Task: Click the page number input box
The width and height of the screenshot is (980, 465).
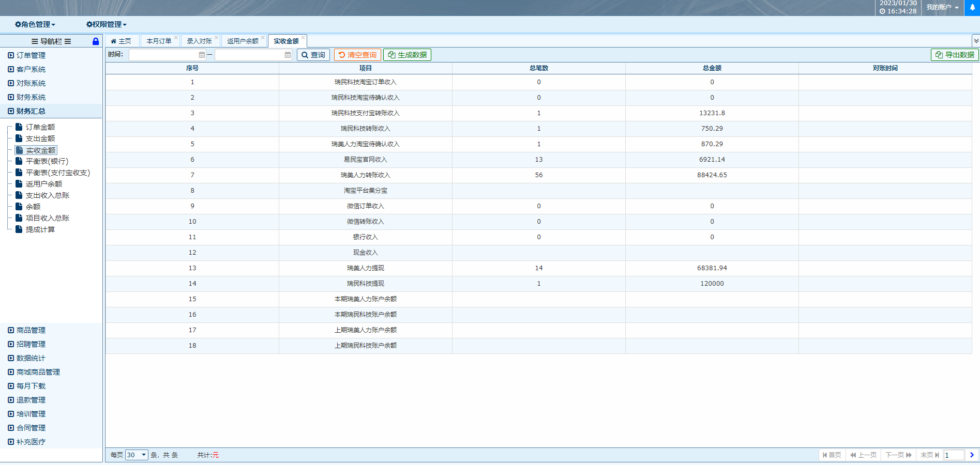Action: [x=954, y=455]
